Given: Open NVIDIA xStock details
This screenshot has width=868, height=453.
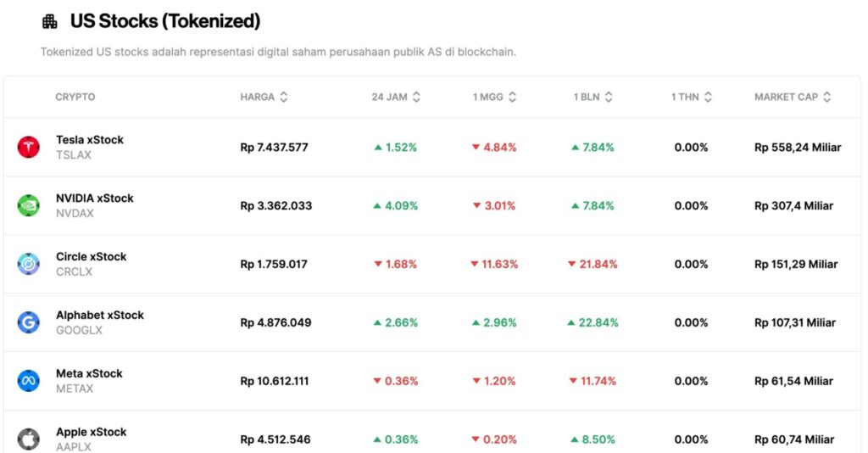Looking at the screenshot, I should pyautogui.click(x=95, y=199).
